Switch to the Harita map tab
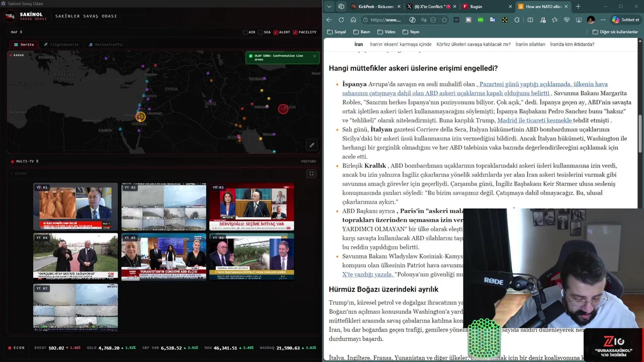This screenshot has height=362, width=644. tap(24, 44)
